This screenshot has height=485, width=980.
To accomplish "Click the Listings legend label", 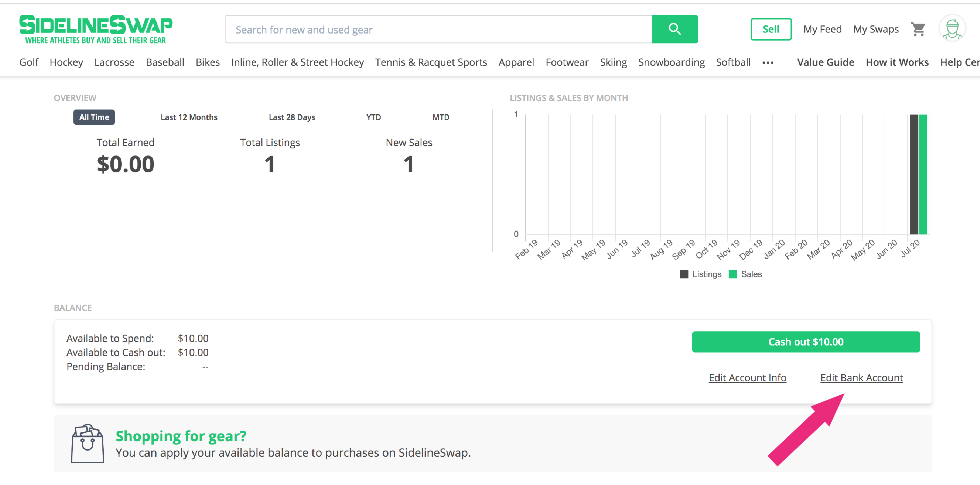I will [707, 274].
